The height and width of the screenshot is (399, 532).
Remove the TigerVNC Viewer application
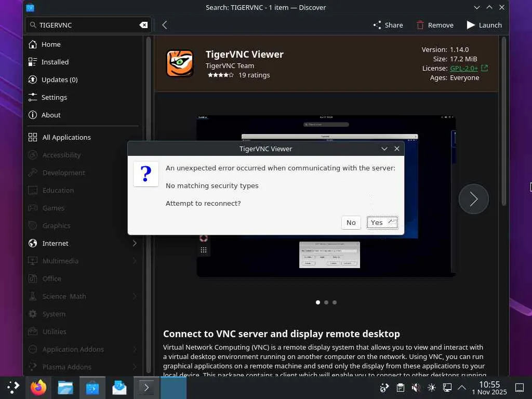[x=435, y=25]
